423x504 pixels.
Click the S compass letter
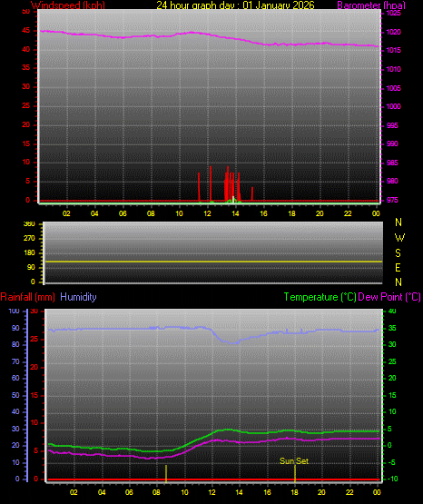[398, 253]
